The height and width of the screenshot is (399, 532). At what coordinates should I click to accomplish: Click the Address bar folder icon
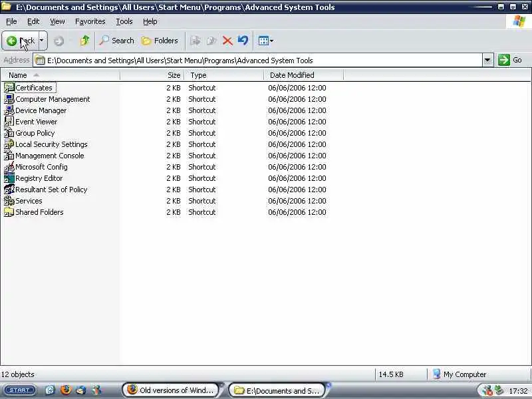pos(40,61)
